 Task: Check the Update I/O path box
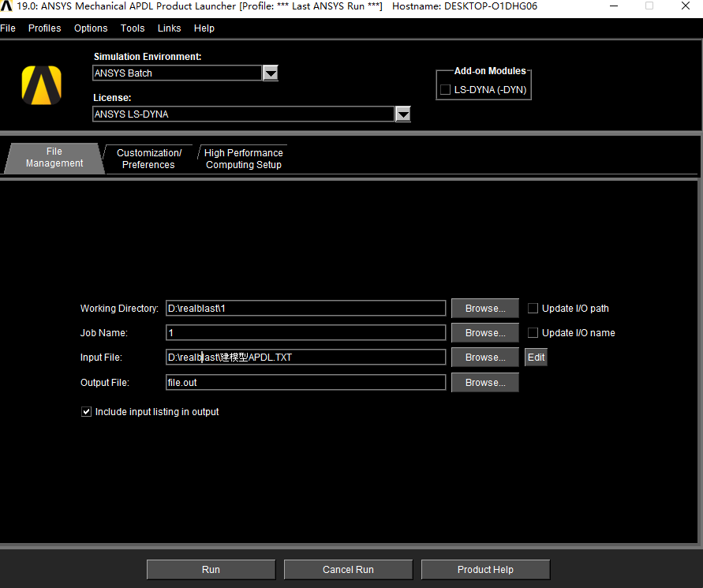pyautogui.click(x=533, y=308)
